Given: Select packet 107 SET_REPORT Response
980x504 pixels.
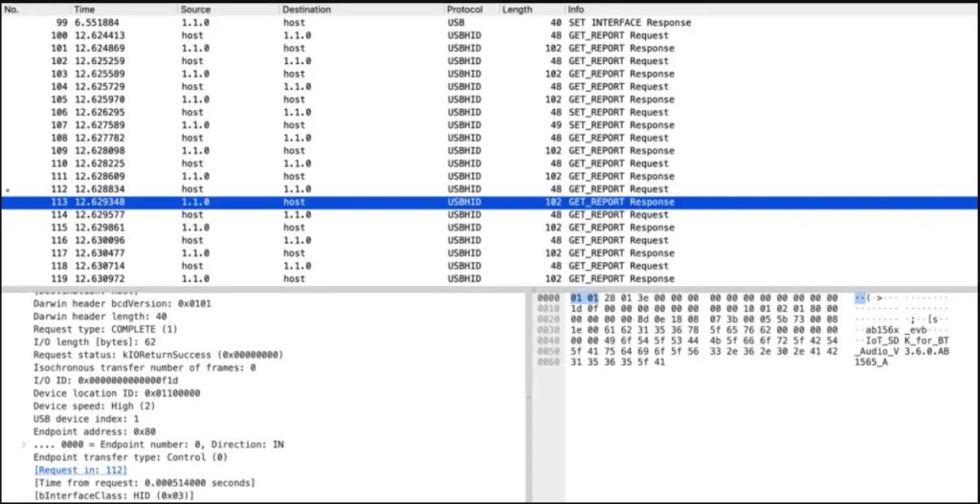Looking at the screenshot, I should 489,125.
